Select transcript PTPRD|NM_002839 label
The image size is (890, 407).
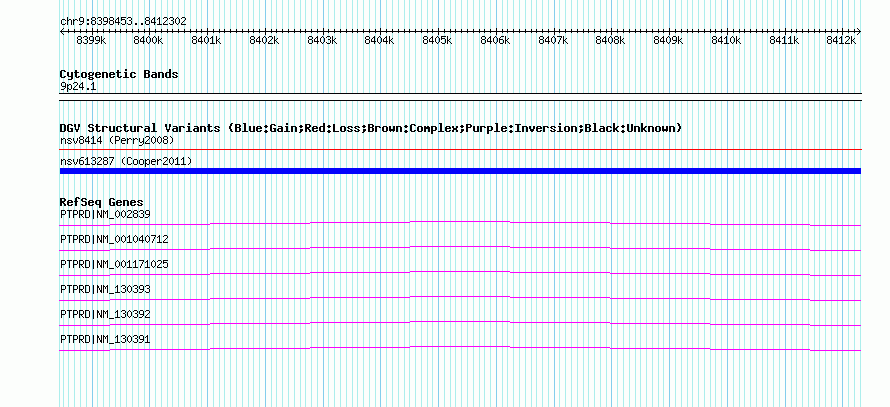[x=105, y=215]
